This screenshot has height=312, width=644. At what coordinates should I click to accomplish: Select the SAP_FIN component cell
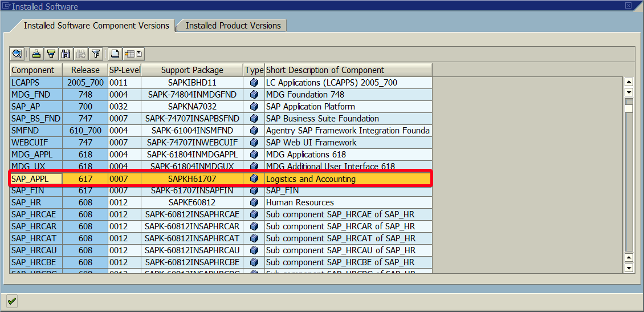(36, 191)
